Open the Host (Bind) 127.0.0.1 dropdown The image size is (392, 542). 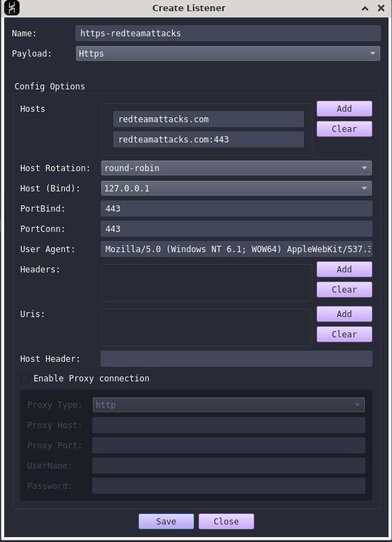click(236, 189)
